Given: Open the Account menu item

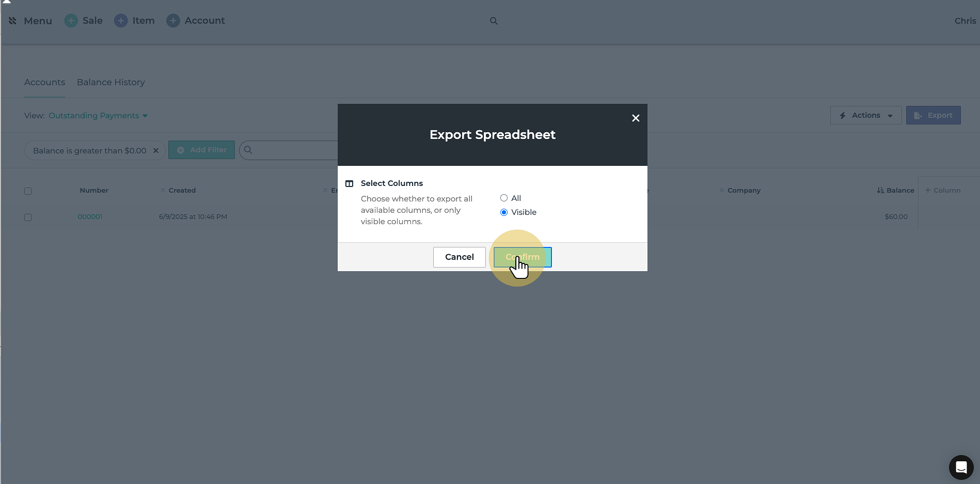Looking at the screenshot, I should pyautogui.click(x=204, y=21).
